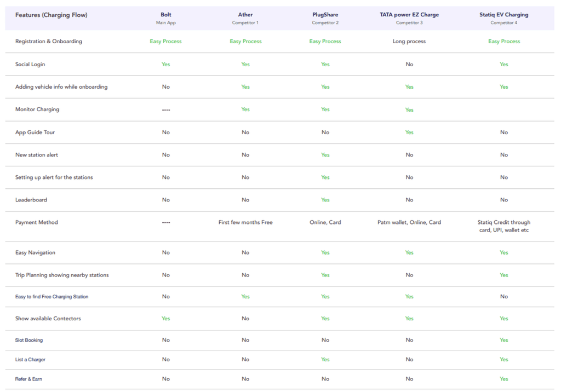Click the 'Payment Method' row label

point(37,222)
